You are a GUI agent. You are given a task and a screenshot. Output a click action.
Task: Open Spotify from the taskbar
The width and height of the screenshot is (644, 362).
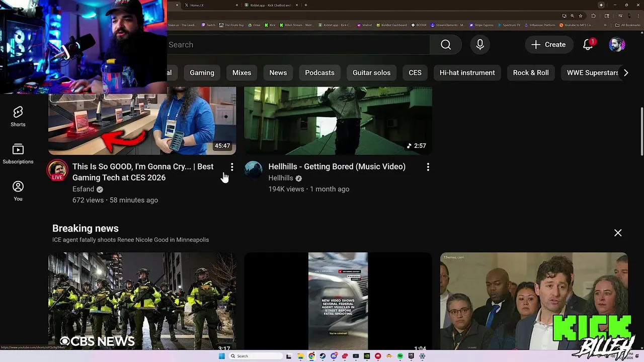click(400, 356)
